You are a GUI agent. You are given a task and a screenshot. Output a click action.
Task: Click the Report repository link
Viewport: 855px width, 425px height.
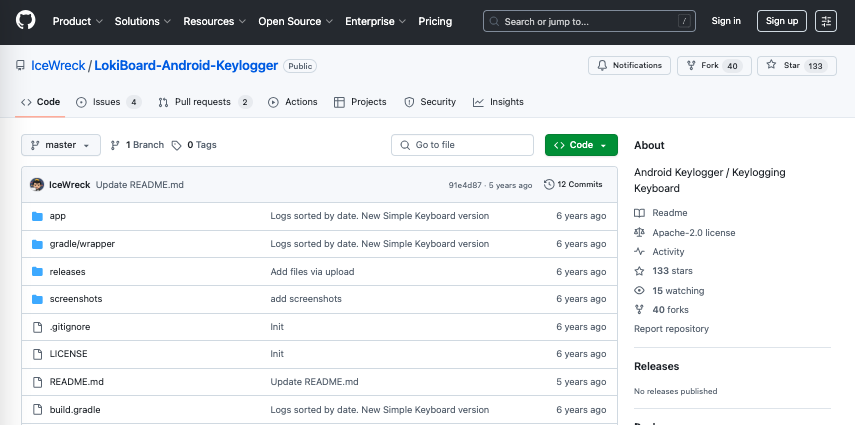(671, 329)
